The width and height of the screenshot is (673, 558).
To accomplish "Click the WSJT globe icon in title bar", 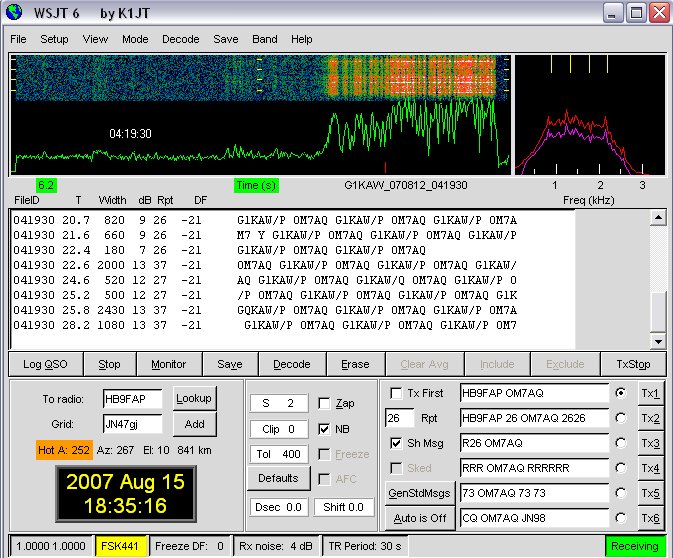I will (x=15, y=13).
